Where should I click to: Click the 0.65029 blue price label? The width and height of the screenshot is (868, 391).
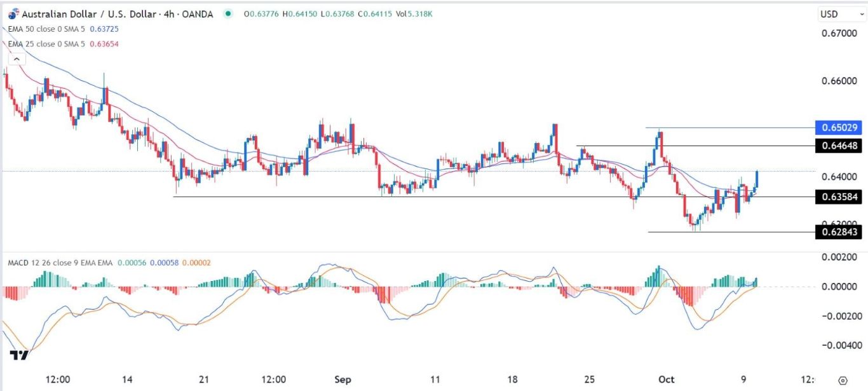(x=839, y=128)
